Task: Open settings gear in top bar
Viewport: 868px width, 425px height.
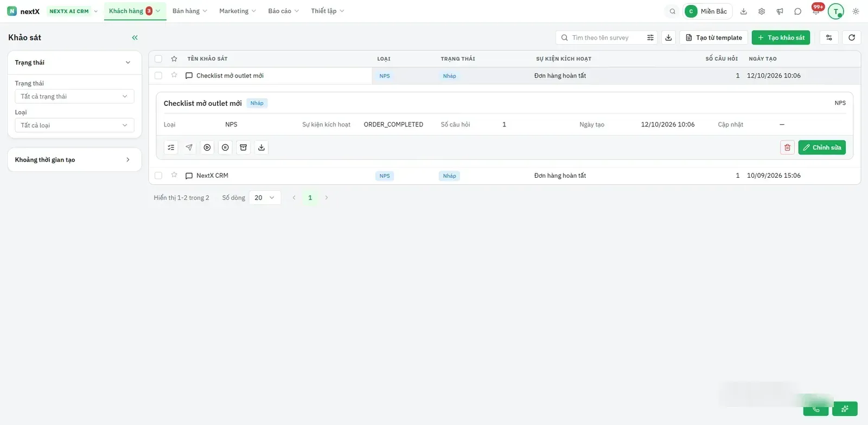Action: click(x=762, y=11)
